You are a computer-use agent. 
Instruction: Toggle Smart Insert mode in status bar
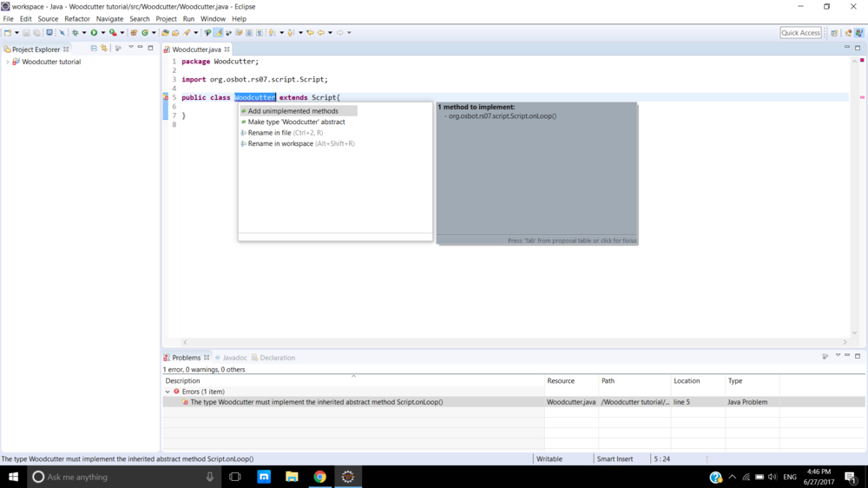pos(615,458)
